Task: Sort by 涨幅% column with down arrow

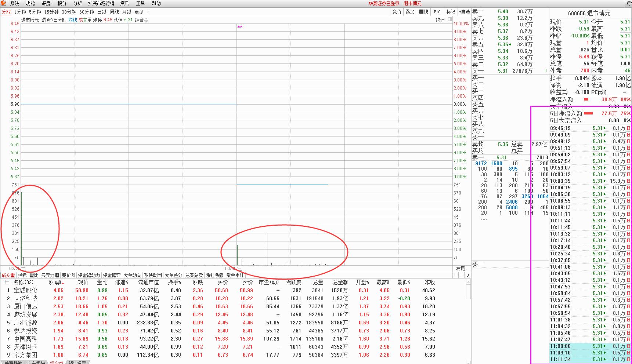Action: [x=56, y=282]
